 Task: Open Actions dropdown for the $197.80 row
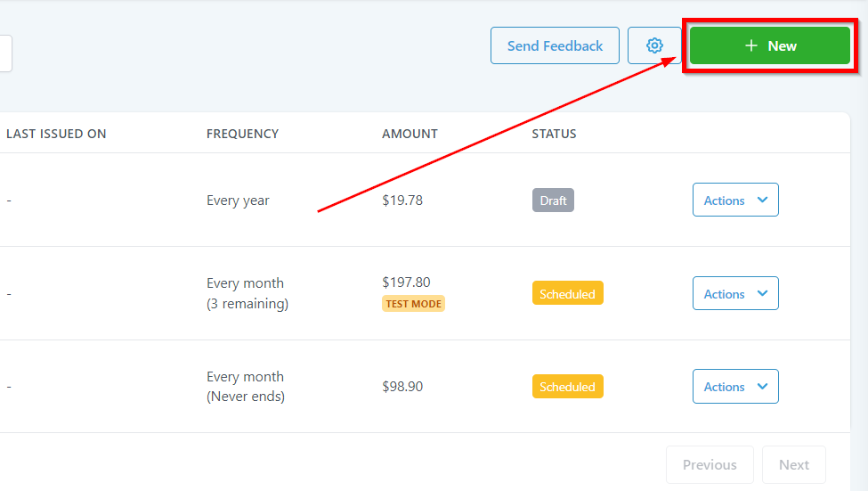735,294
